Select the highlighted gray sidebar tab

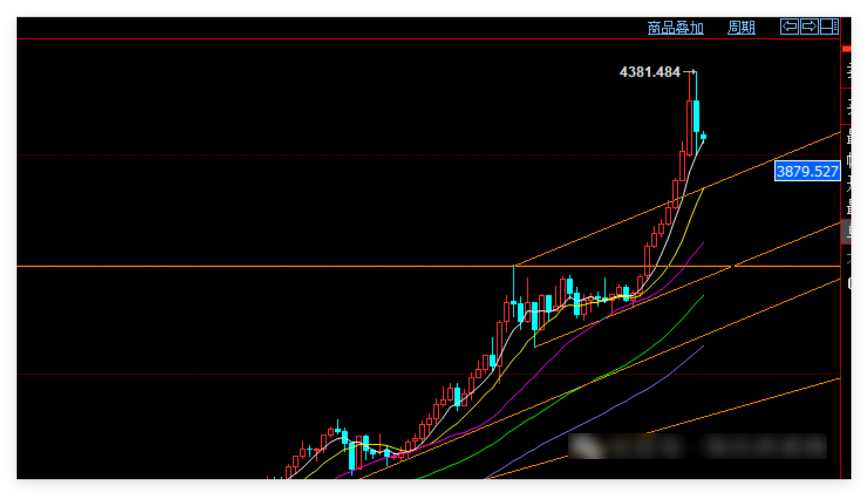(x=847, y=231)
